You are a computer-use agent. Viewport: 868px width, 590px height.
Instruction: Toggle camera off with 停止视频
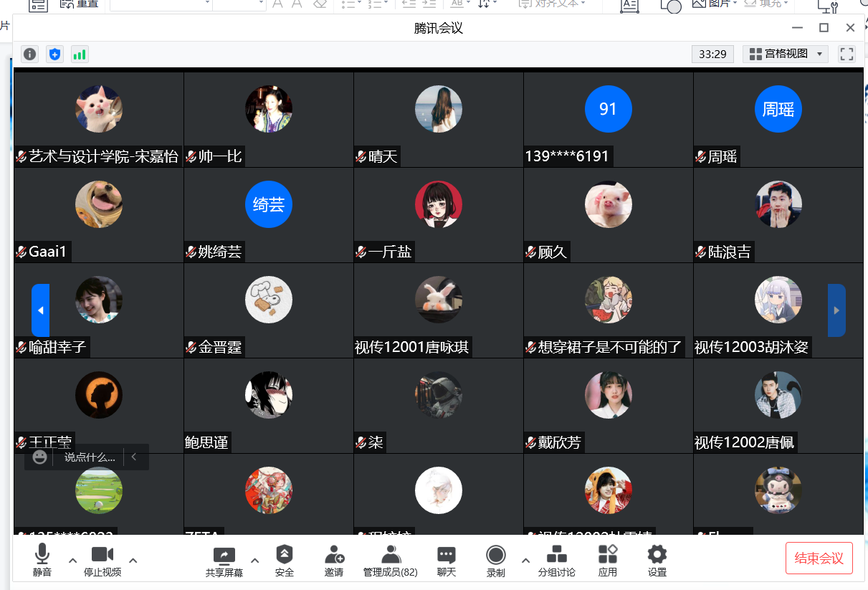(102, 560)
